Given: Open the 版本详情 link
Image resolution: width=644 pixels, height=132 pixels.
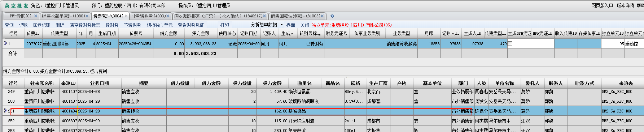Looking at the screenshot, I should 625,5.
